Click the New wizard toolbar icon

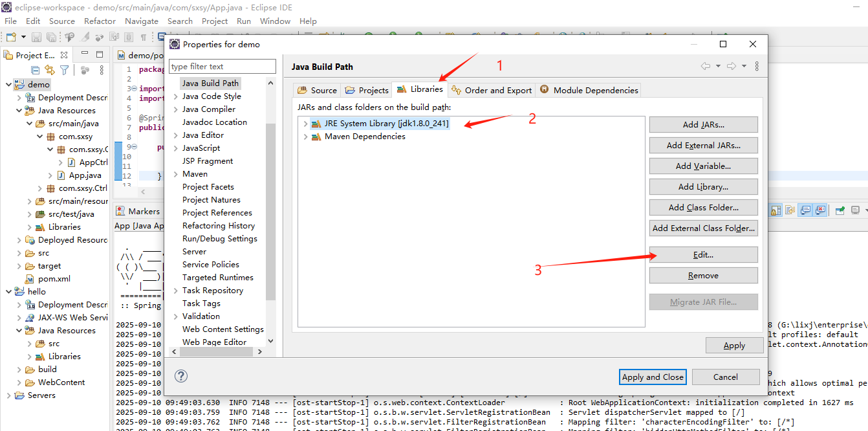(x=10, y=38)
